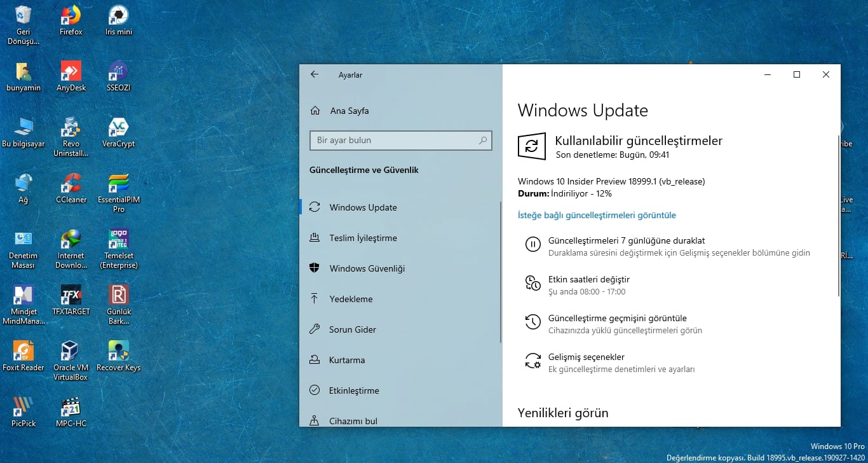Minimize the Ayarlar settings window
868x463 pixels.
(x=768, y=74)
